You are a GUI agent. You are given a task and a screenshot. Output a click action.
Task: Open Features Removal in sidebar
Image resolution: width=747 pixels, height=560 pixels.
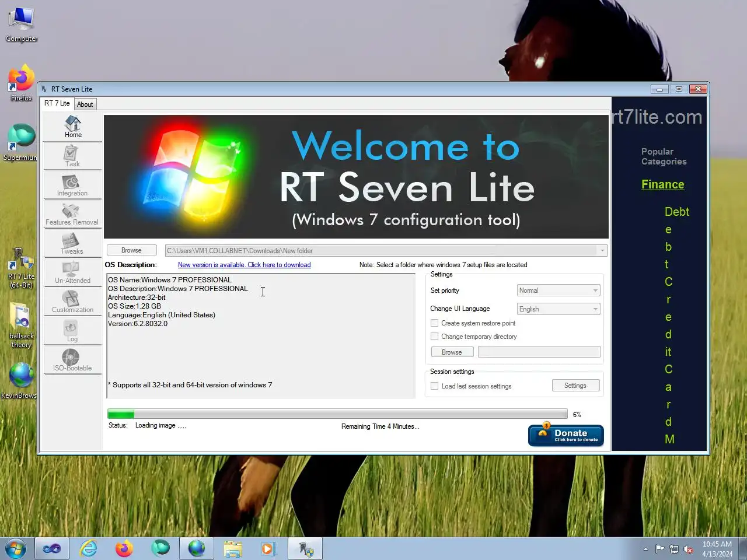point(73,215)
